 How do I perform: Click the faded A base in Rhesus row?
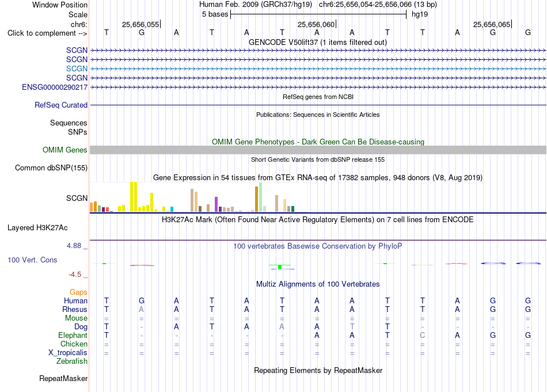tap(141, 309)
